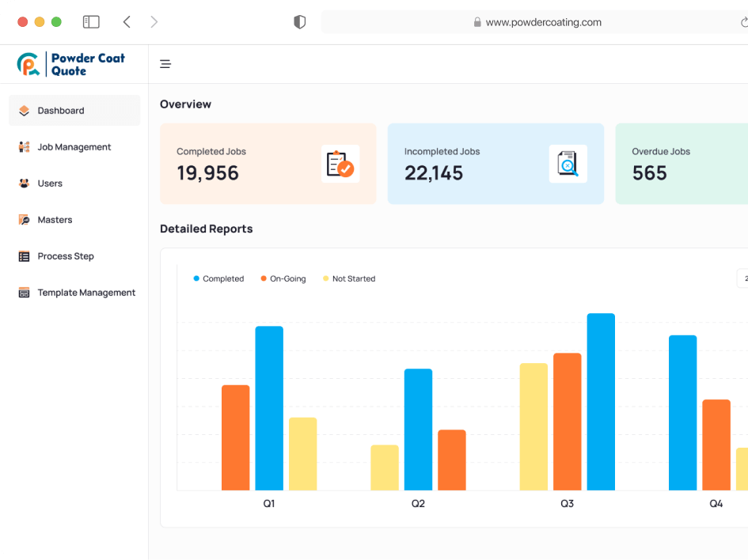This screenshot has height=560, width=748.
Task: Click the Incompleted Jobs magnifier document icon
Action: pos(568,164)
